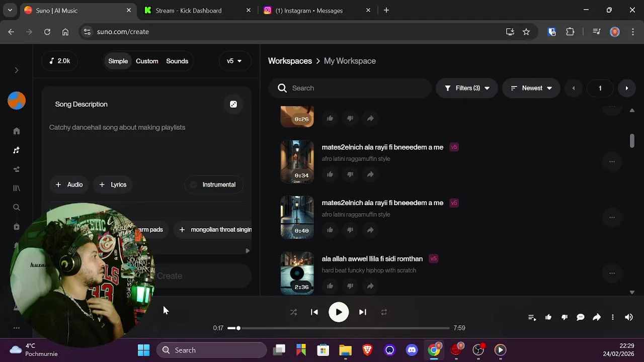Open the Newest sort dropdown
The image size is (644, 362).
click(x=531, y=88)
